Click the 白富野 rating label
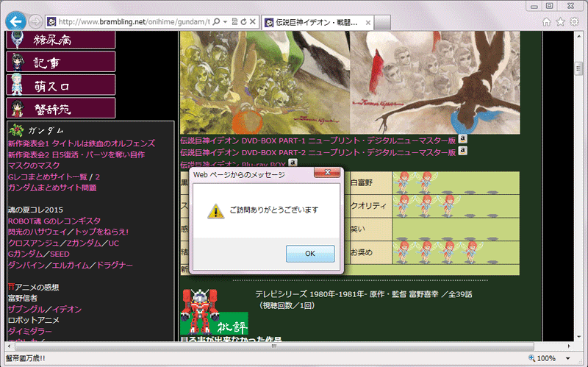The height and width of the screenshot is (367, 588). [362, 182]
